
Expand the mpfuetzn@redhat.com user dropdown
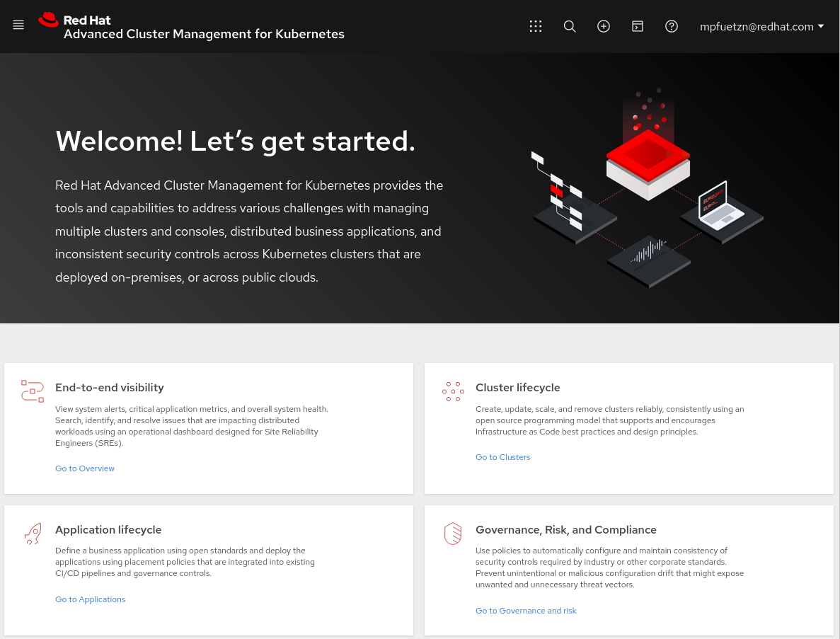[761, 26]
